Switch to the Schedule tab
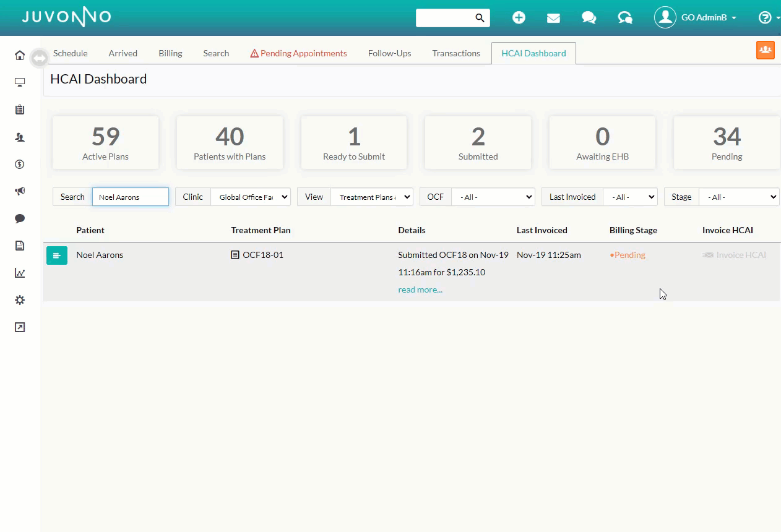781x532 pixels. 71,53
